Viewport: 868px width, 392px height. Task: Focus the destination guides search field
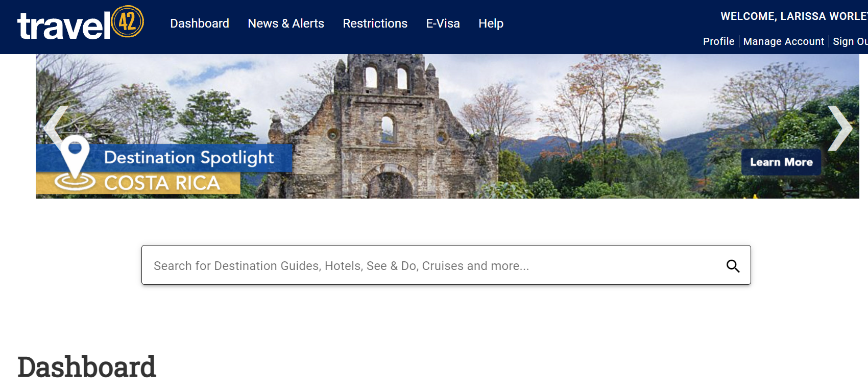pos(434,265)
